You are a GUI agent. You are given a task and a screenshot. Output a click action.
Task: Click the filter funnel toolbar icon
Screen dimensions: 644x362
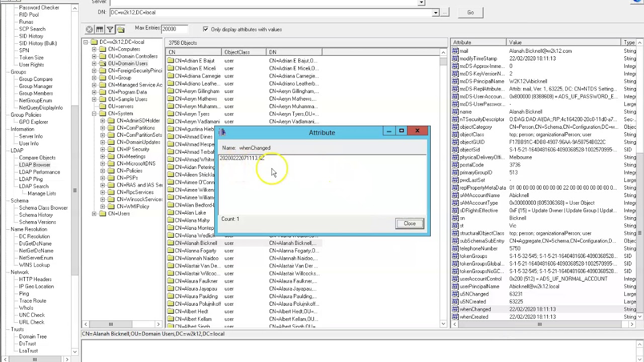[x=110, y=30]
